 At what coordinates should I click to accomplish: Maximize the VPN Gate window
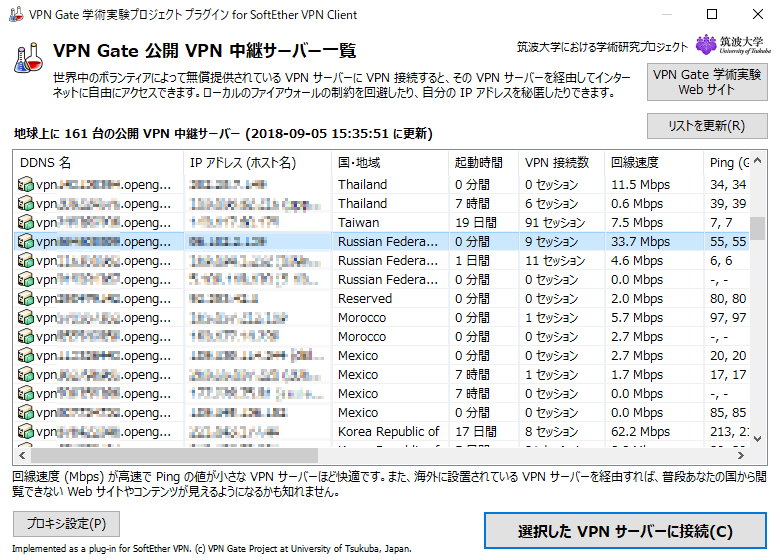click(712, 14)
